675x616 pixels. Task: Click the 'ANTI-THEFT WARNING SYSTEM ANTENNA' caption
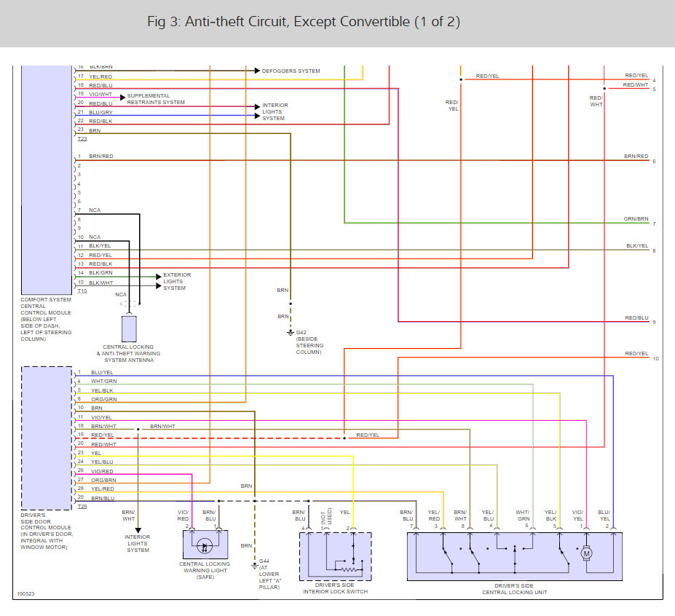(128, 353)
